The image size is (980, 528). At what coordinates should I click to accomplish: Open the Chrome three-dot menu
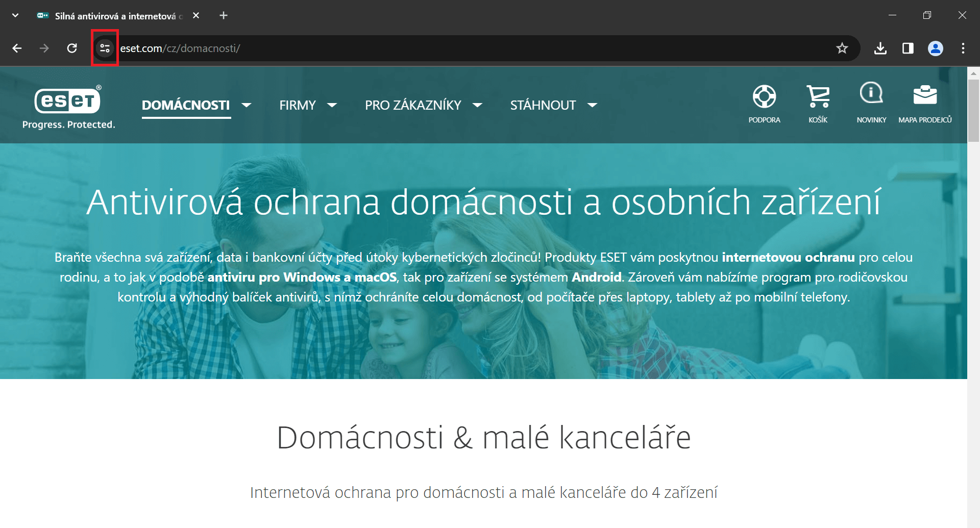click(x=963, y=48)
